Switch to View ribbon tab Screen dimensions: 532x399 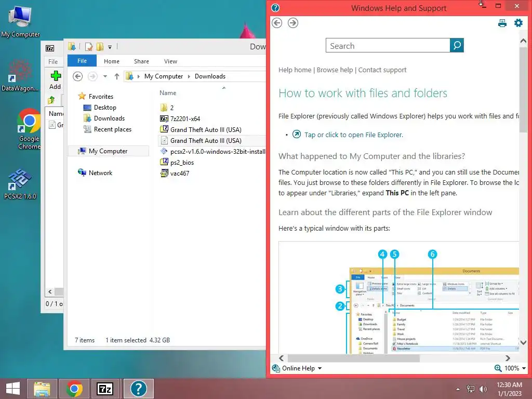[x=170, y=61]
